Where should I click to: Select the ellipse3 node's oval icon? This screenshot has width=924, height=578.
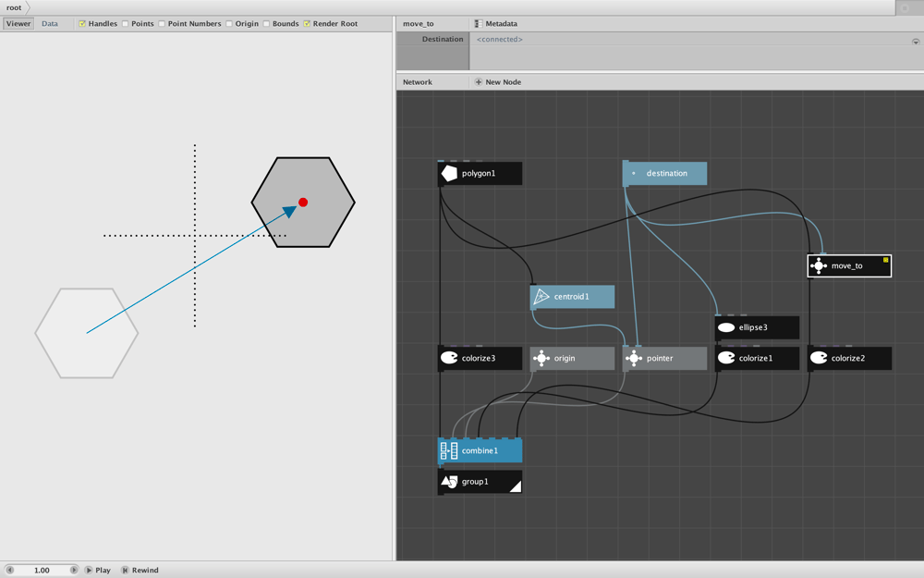(726, 328)
